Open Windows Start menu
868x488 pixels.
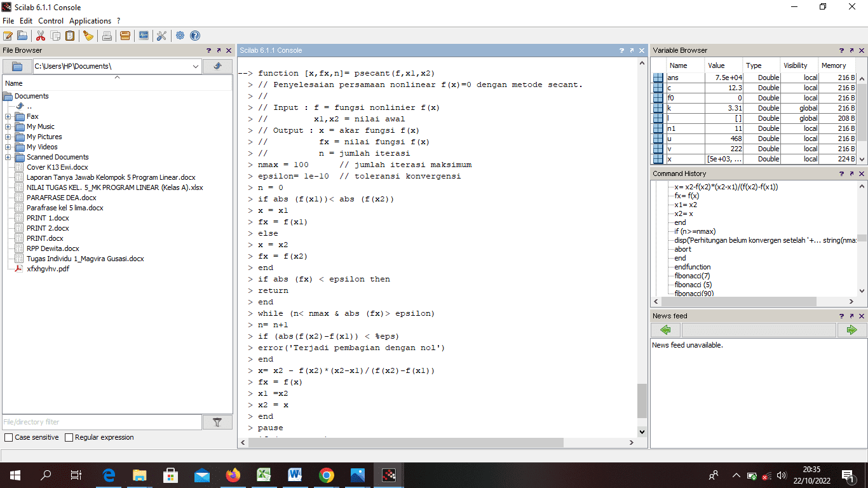click(15, 475)
